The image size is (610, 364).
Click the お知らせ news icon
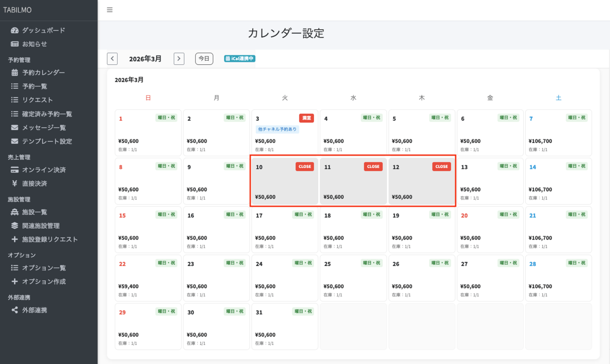(x=15, y=44)
